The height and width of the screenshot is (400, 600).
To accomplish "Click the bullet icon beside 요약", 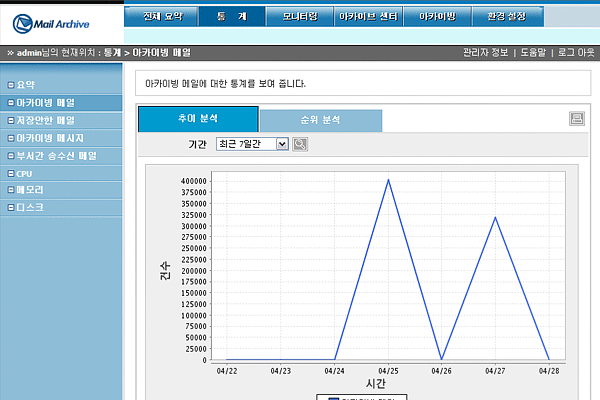I will (x=11, y=85).
